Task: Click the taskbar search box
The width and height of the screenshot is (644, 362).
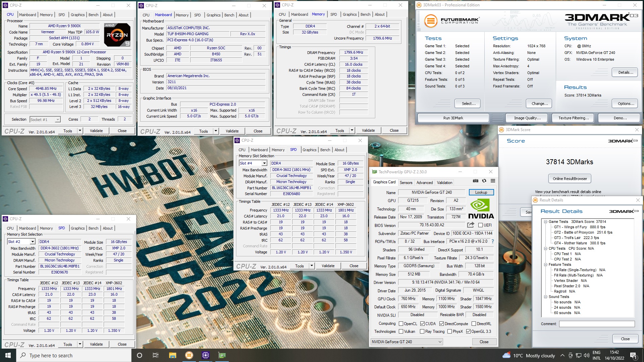Action: pos(74,355)
